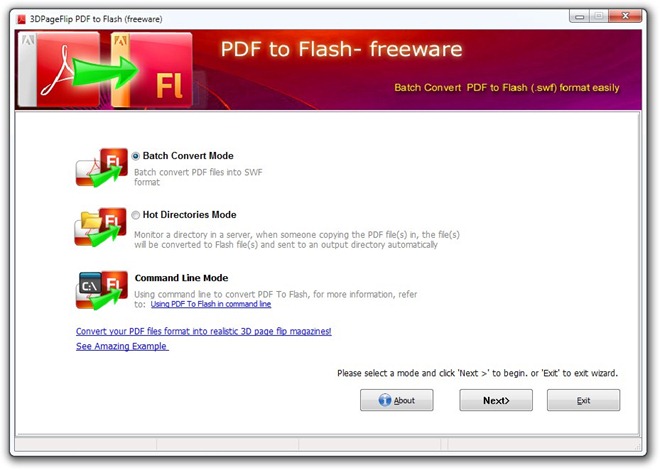Click the 3DPageFlip title bar app icon

21,19
